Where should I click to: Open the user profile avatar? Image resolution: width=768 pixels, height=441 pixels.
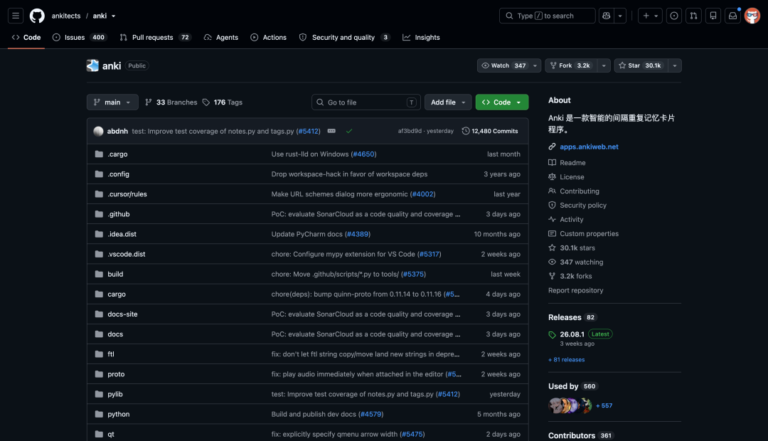(x=752, y=16)
